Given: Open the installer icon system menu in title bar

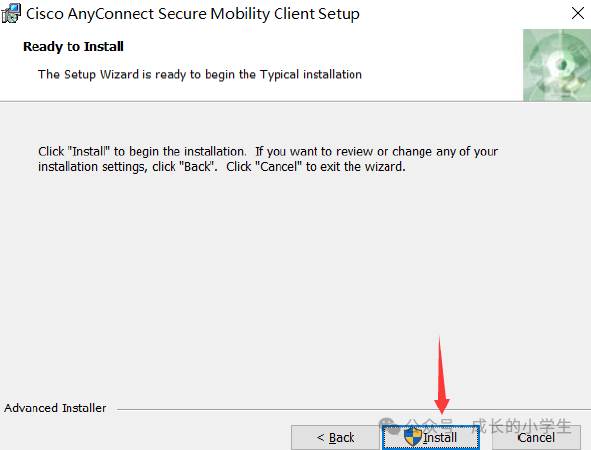Looking at the screenshot, I should click(x=11, y=14).
